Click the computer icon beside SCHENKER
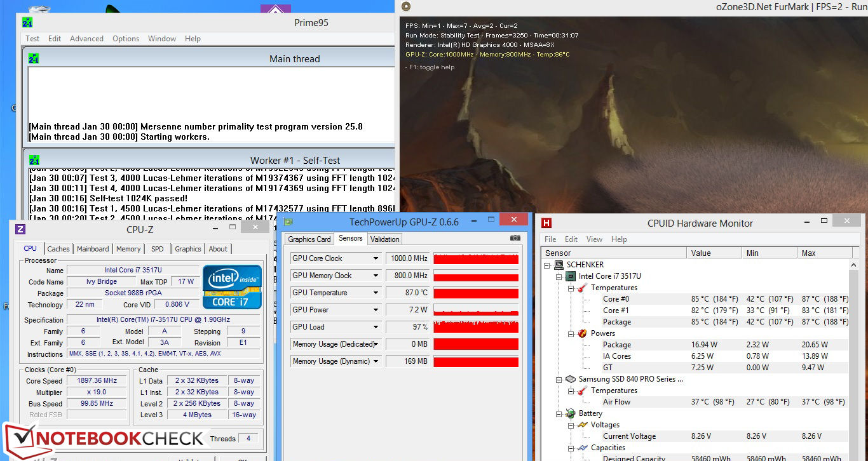This screenshot has height=461, width=868. point(559,265)
